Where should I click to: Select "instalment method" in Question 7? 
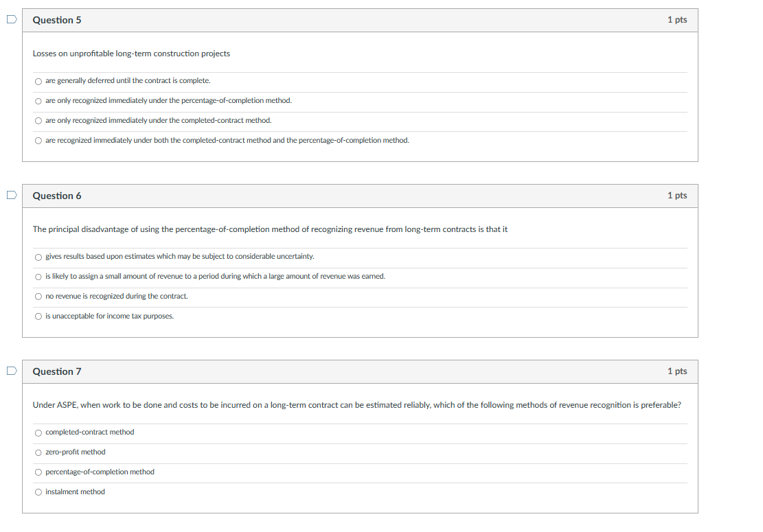[38, 492]
